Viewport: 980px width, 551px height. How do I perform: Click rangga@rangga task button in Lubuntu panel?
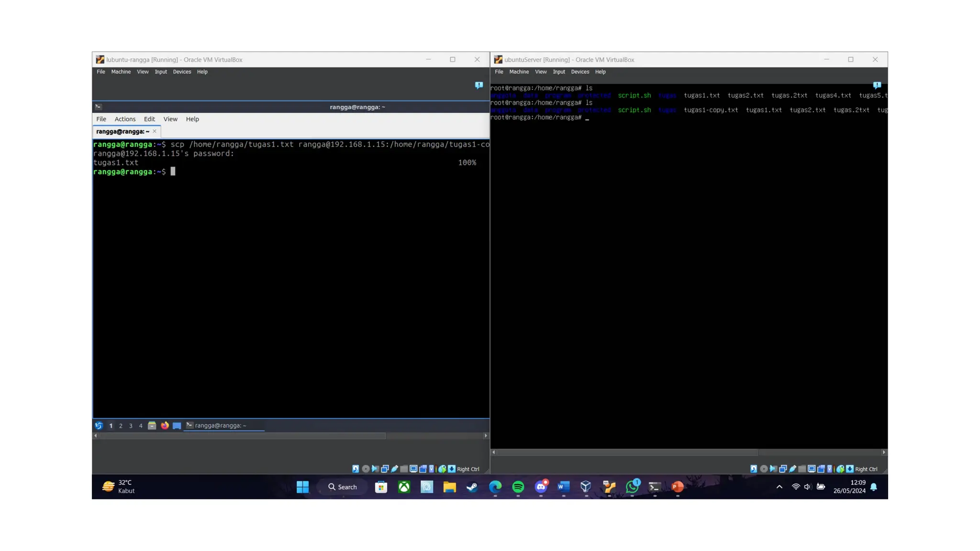pyautogui.click(x=220, y=425)
